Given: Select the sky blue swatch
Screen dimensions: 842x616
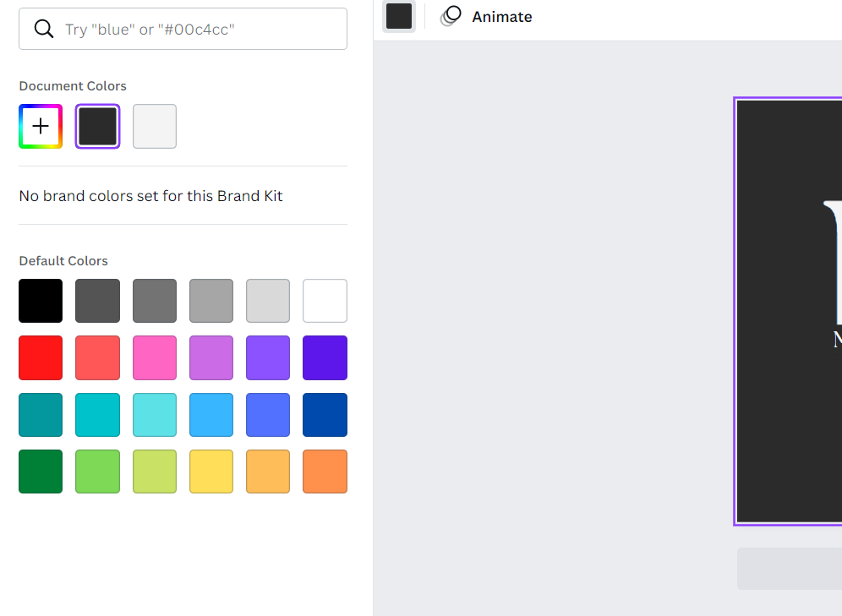Looking at the screenshot, I should click(x=211, y=415).
